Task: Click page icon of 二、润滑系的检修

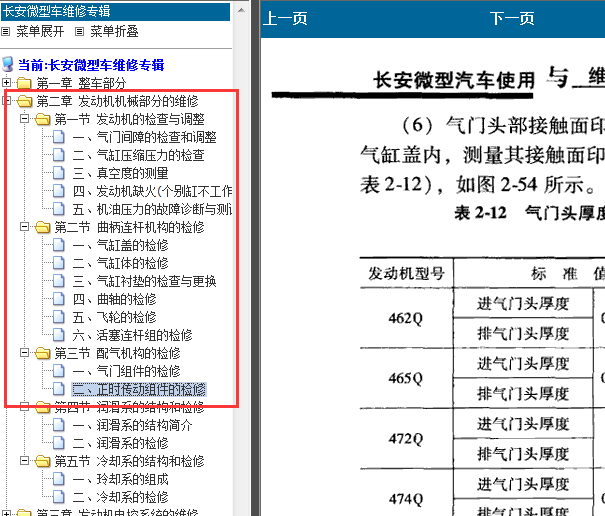Action: click(x=59, y=443)
